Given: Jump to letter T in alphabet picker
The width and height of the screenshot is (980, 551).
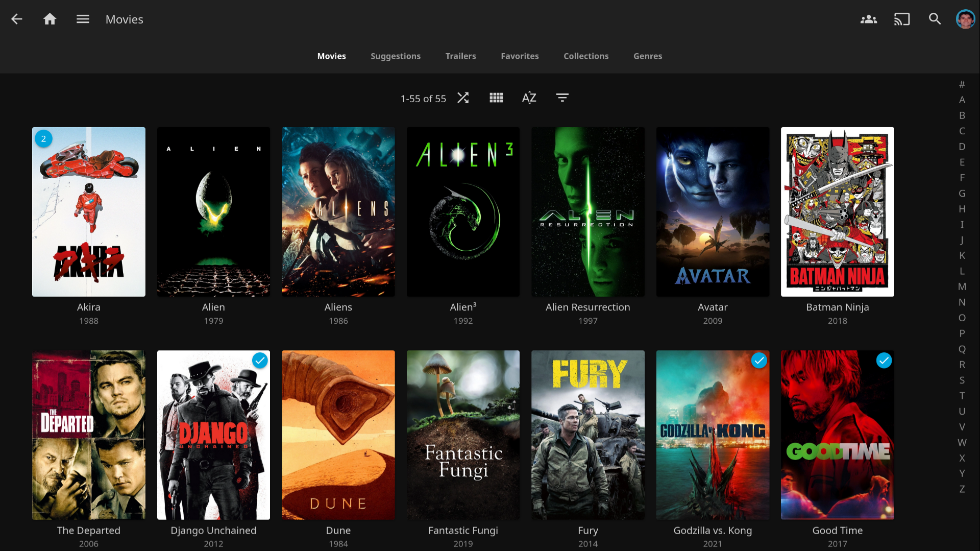Looking at the screenshot, I should click(x=962, y=396).
